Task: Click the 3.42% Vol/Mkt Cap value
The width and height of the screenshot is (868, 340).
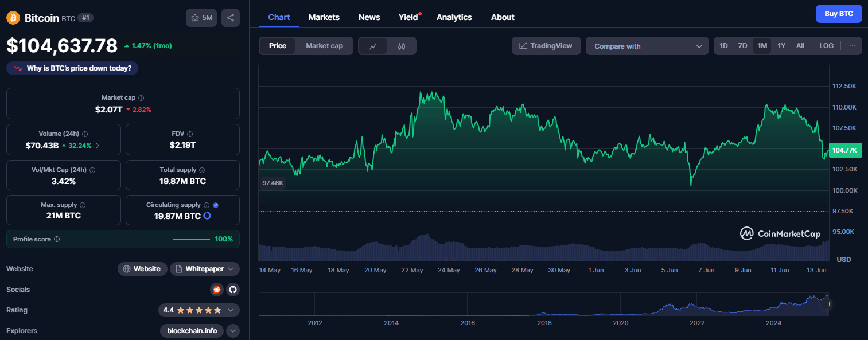Action: (x=63, y=181)
